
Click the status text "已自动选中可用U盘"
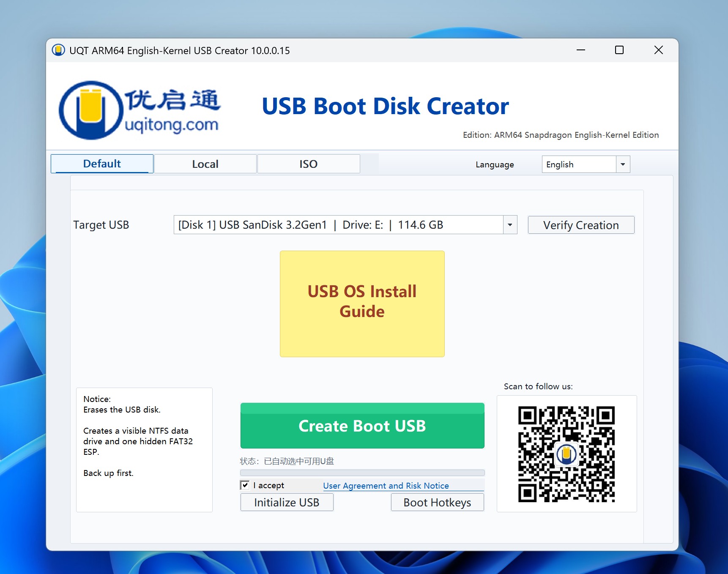[299, 461]
